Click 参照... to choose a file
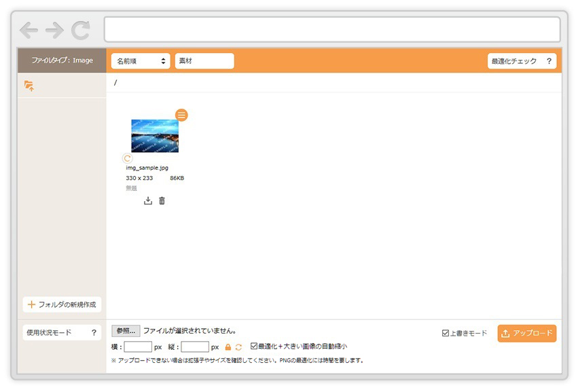The width and height of the screenshot is (576, 392). pos(126,331)
